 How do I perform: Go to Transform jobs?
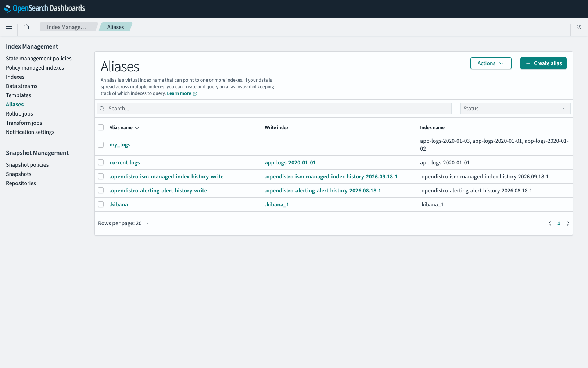pyautogui.click(x=24, y=123)
